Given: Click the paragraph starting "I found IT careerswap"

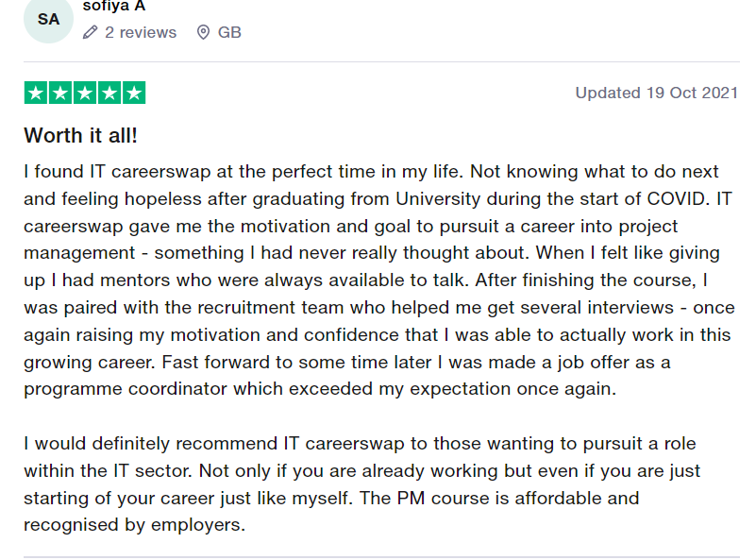Looking at the screenshot, I should point(379,280).
